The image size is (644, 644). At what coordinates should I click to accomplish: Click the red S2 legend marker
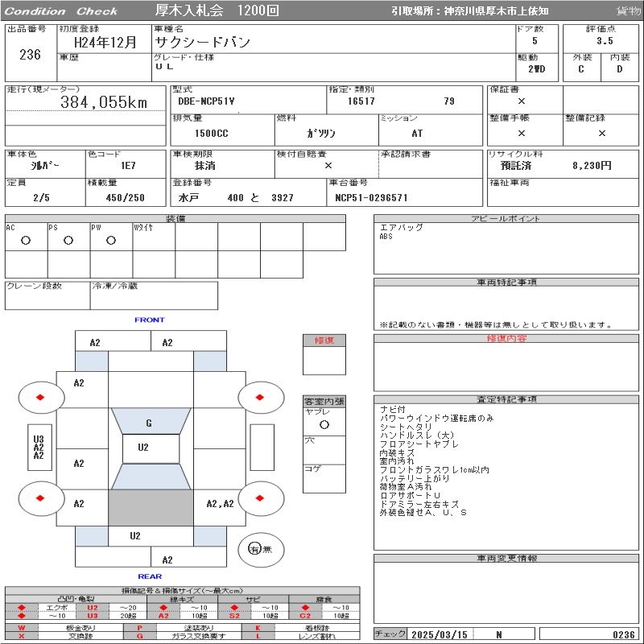tap(234, 615)
